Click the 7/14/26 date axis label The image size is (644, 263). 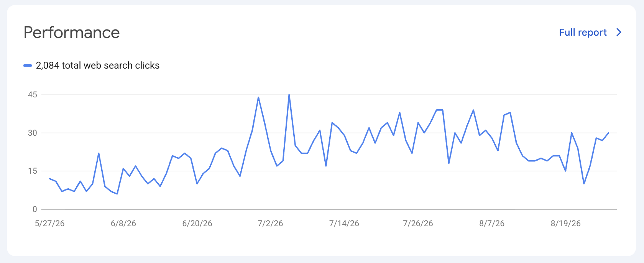point(344,224)
